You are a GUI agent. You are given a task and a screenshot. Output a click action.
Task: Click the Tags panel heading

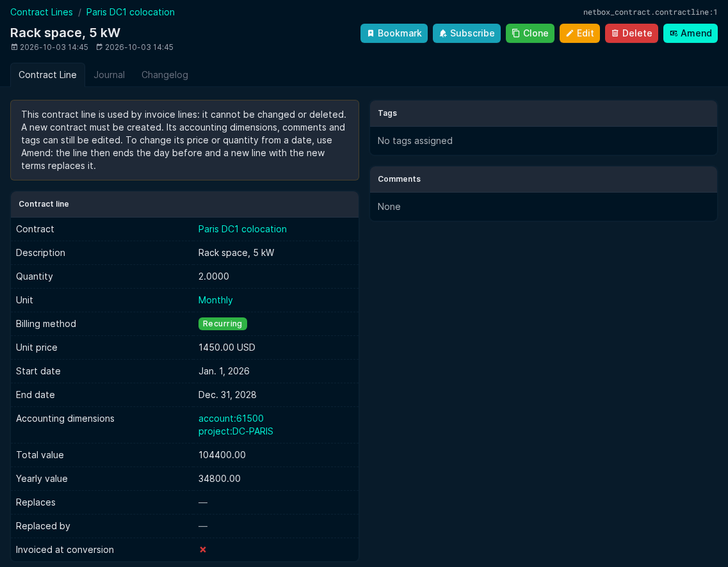[387, 113]
